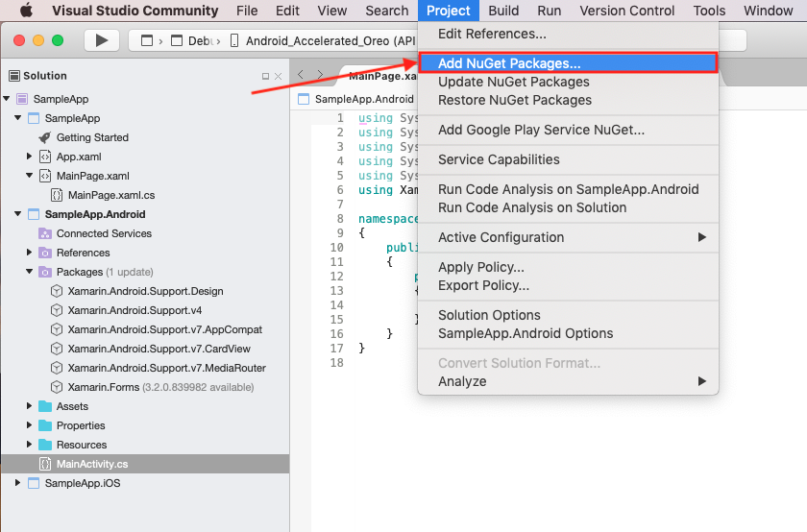Click the Xamarin.Forms package icon
The height and width of the screenshot is (532, 807).
57,387
